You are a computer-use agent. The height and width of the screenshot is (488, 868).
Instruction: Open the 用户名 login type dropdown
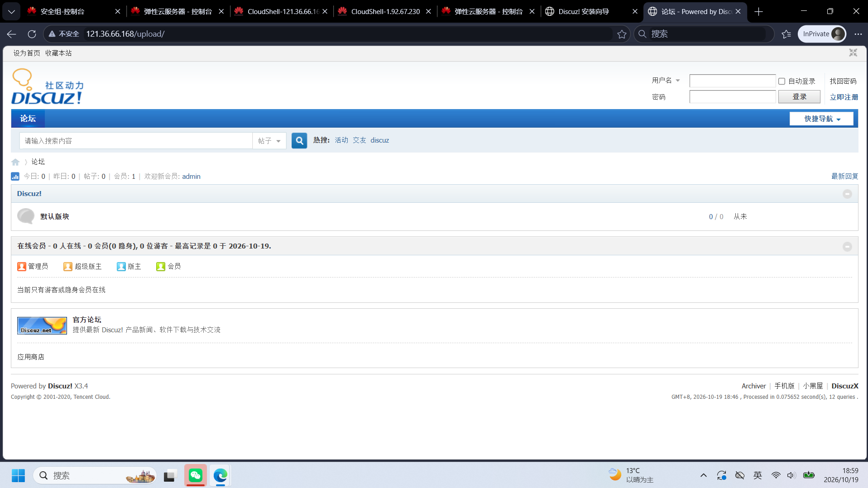pyautogui.click(x=666, y=81)
